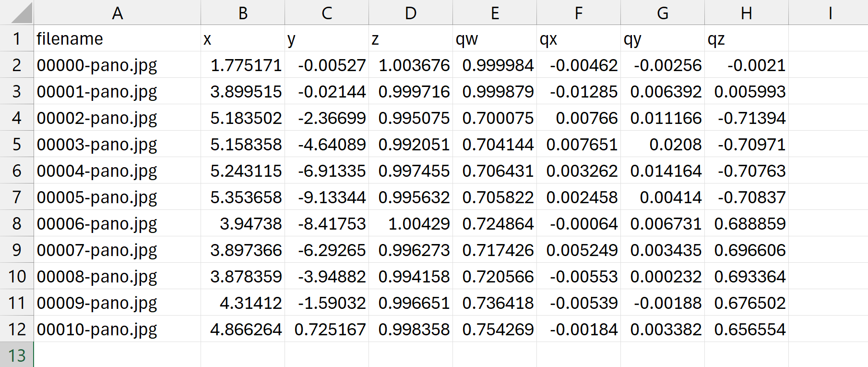Select column B header
This screenshot has height=367, width=868.
tap(243, 12)
